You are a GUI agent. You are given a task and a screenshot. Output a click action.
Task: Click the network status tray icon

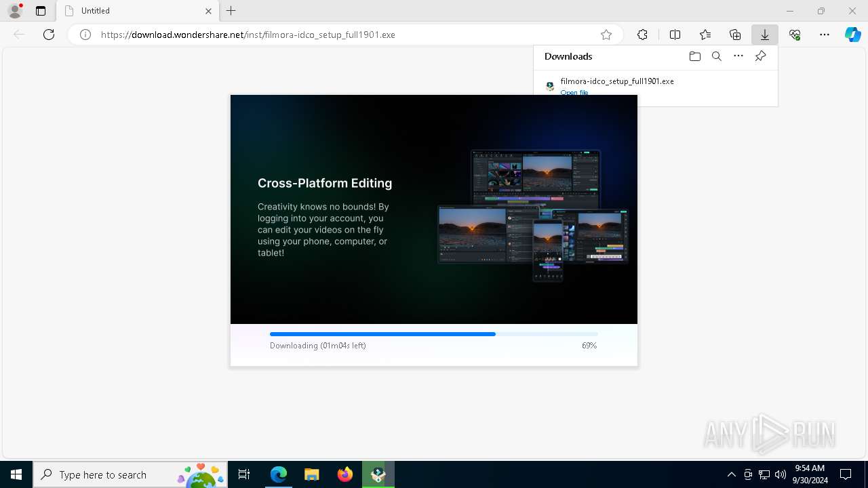tap(764, 474)
